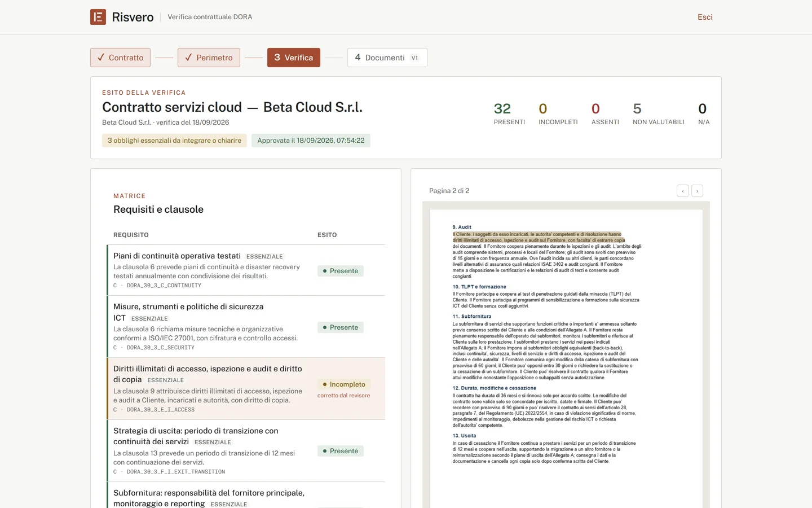Click the 'corretto dal revisore' note
The image size is (812, 508).
coord(343,396)
